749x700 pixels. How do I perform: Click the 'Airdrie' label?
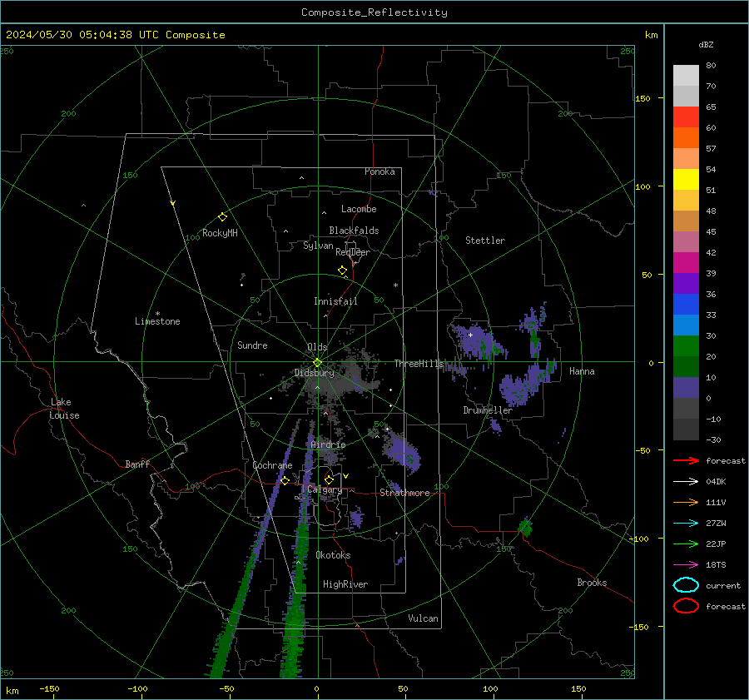328,444
